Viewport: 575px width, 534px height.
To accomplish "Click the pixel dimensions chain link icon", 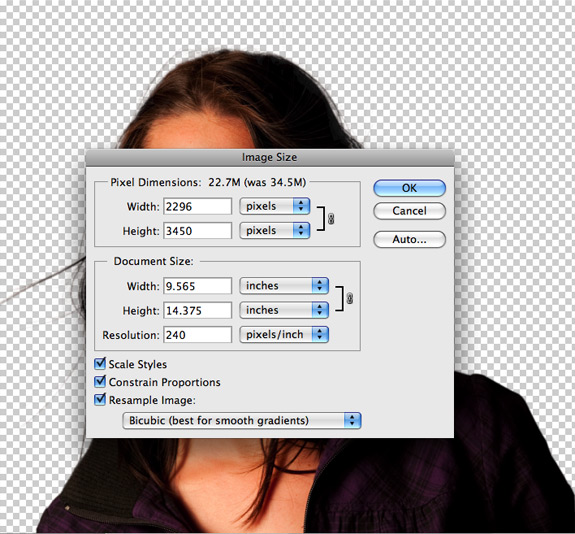I will pos(331,219).
